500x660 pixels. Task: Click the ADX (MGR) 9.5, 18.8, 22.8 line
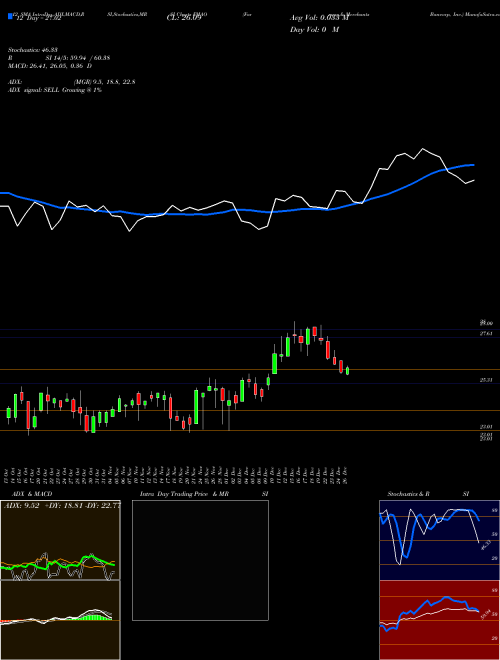(72, 82)
